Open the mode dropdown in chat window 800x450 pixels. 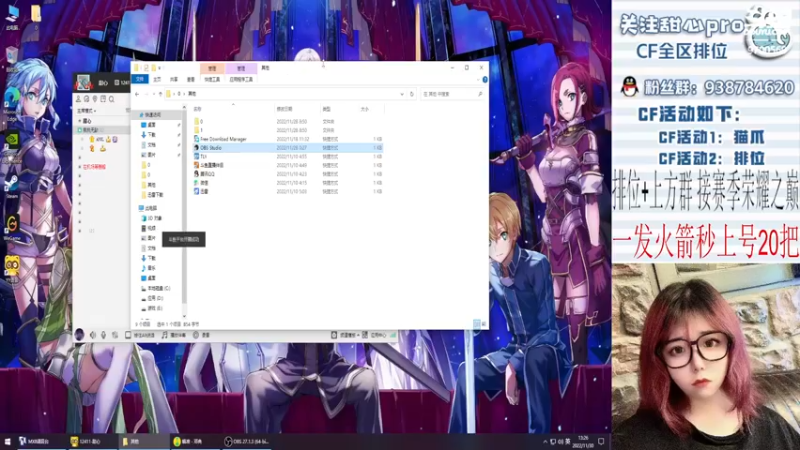point(86,111)
